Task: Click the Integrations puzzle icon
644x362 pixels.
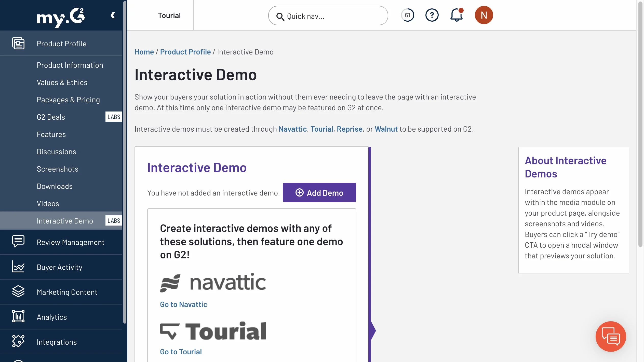Action: coord(18,341)
